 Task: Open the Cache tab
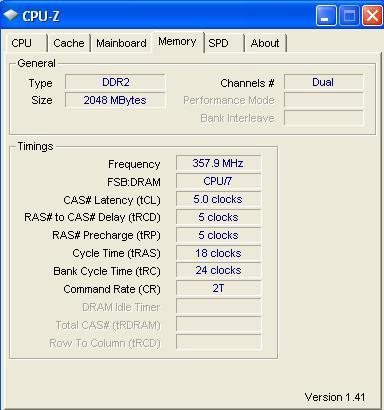69,43
